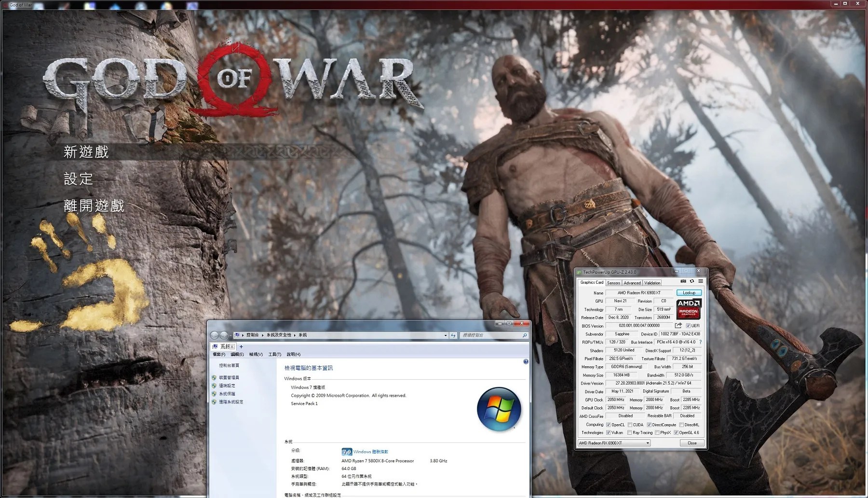The image size is (868, 498).
Task: Click the Lookup button in GPU-Z
Action: click(689, 293)
